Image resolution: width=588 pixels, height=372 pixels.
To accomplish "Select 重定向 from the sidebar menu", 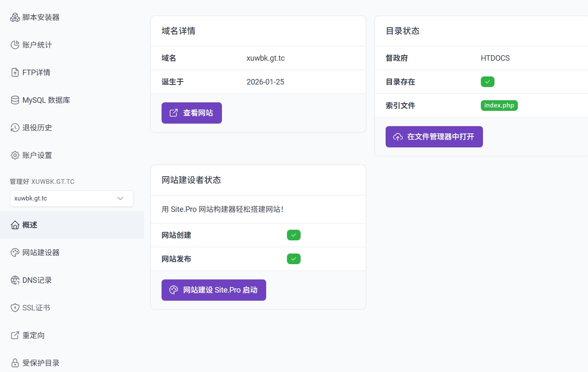I will coord(33,335).
